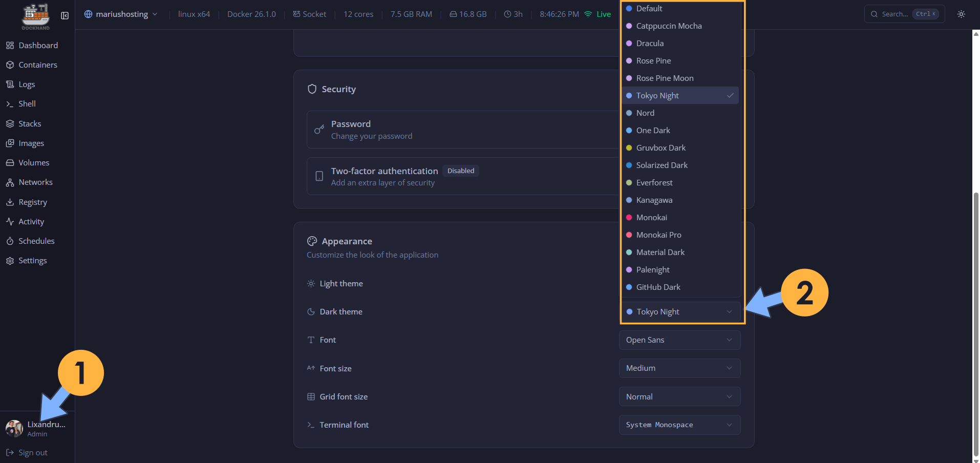Open the Registry page
The width and height of the screenshot is (980, 463).
point(32,202)
